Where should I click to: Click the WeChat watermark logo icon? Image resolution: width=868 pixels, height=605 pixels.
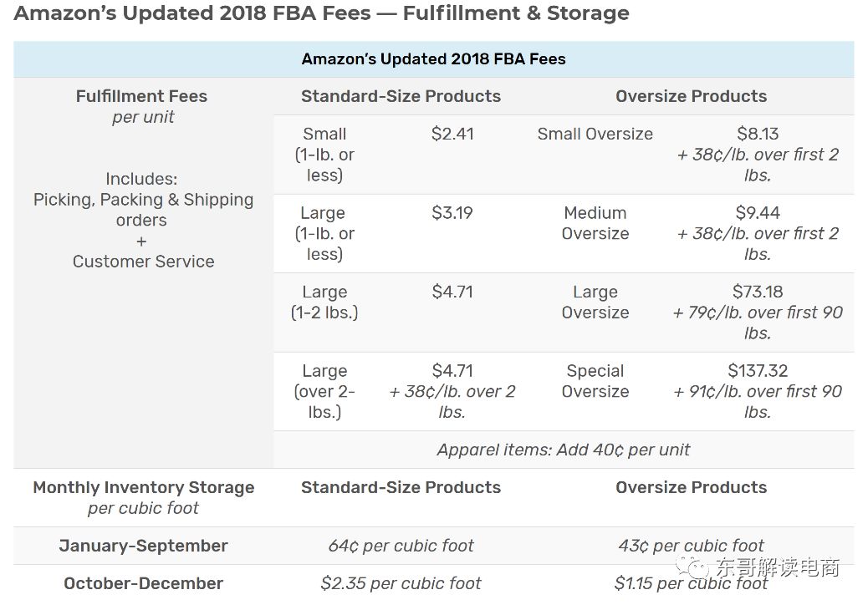(692, 567)
